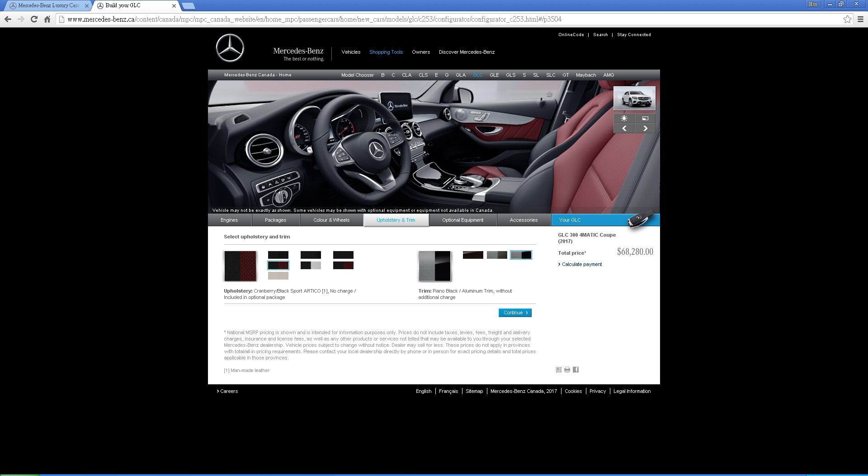Show next vehicle view arrow
This screenshot has width=868, height=476.
tap(645, 128)
